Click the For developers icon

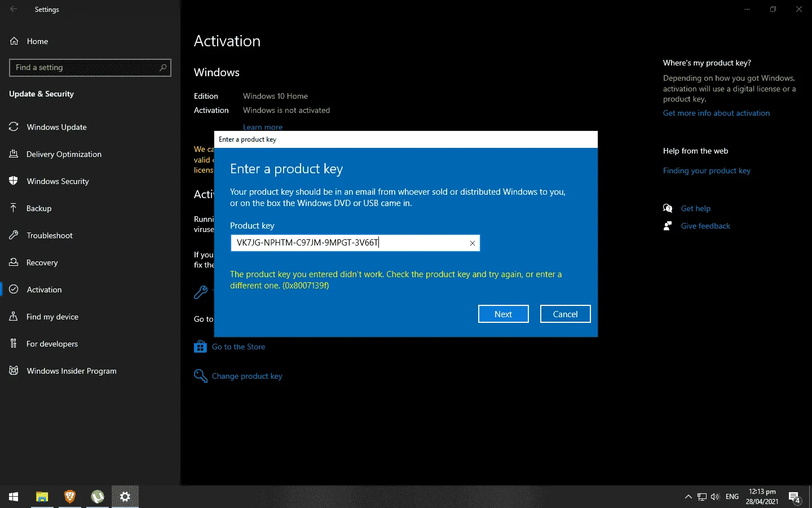tap(14, 344)
